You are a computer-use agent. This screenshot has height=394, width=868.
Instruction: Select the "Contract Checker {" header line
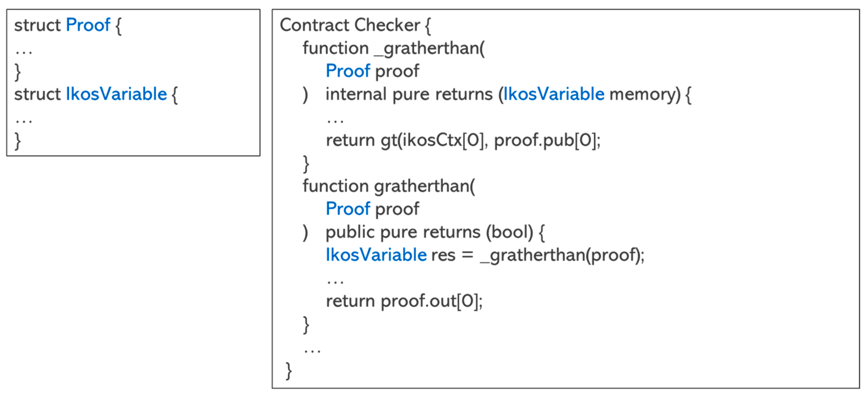click(x=355, y=25)
